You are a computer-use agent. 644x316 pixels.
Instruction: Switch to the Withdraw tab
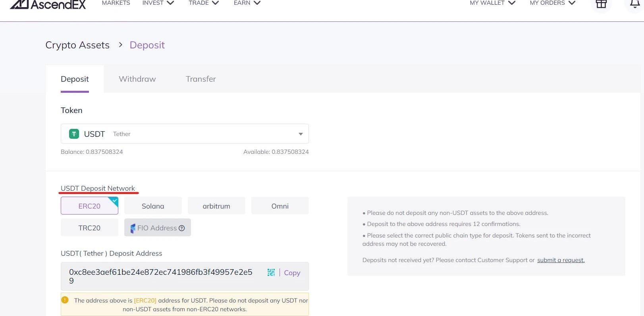(x=137, y=79)
